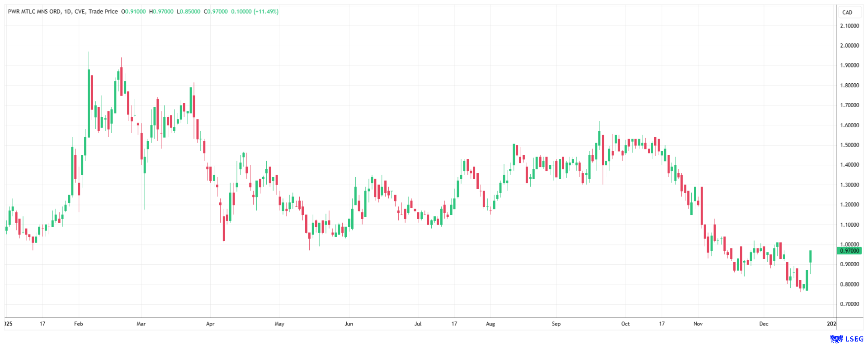Select the 0.70000 price axis label
The height and width of the screenshot is (344, 868).
coord(849,304)
